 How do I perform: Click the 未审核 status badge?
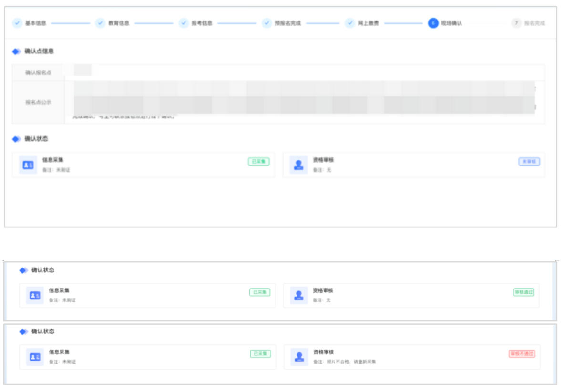pos(529,162)
